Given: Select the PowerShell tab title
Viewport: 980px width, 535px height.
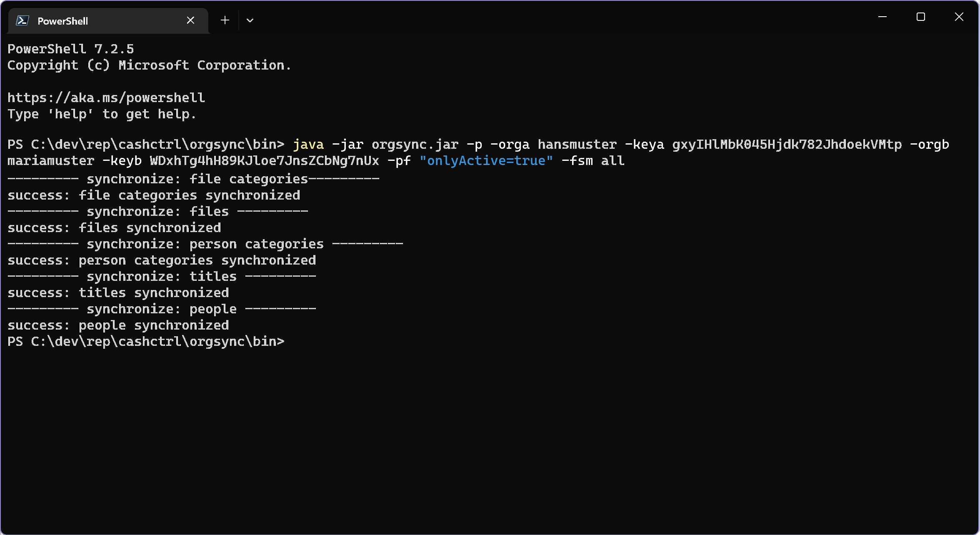Looking at the screenshot, I should tap(62, 21).
